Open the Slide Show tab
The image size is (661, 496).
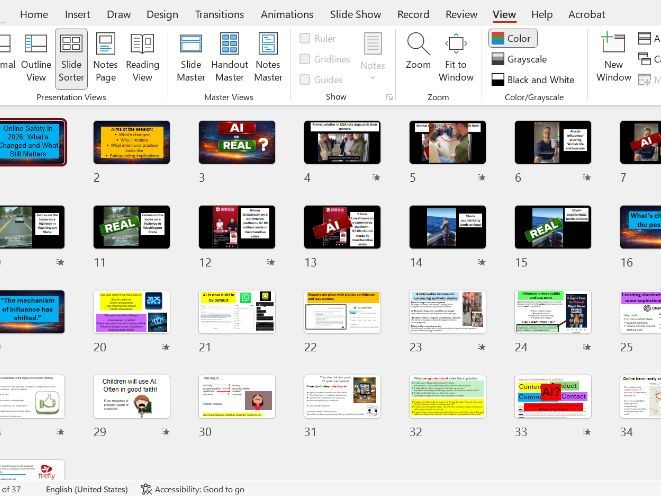point(355,14)
